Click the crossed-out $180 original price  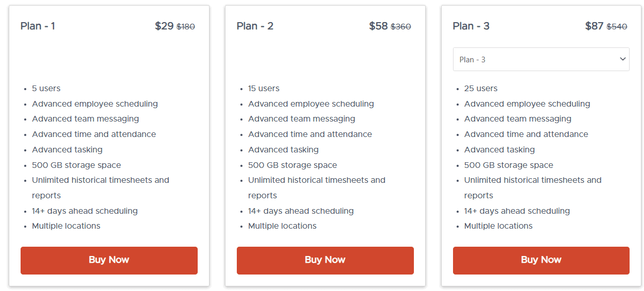point(186,27)
